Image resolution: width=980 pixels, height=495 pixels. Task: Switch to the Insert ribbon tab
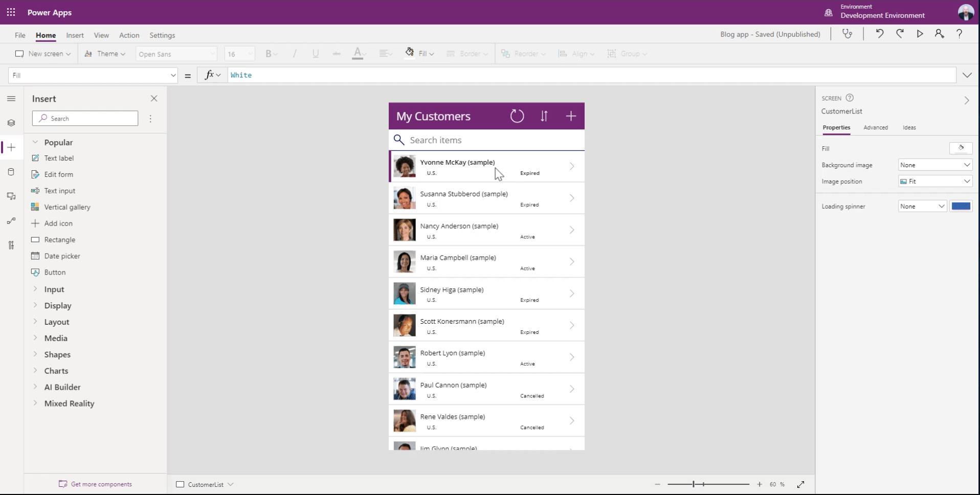pyautogui.click(x=75, y=35)
